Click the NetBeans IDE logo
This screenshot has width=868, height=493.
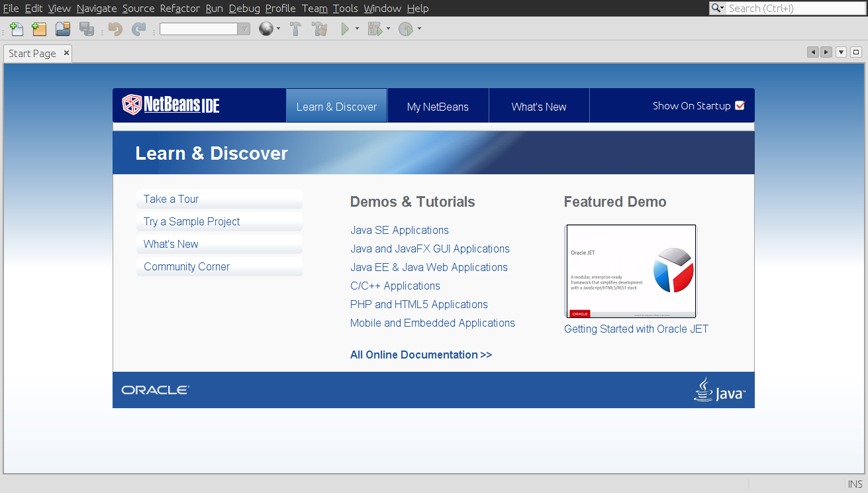tap(171, 105)
